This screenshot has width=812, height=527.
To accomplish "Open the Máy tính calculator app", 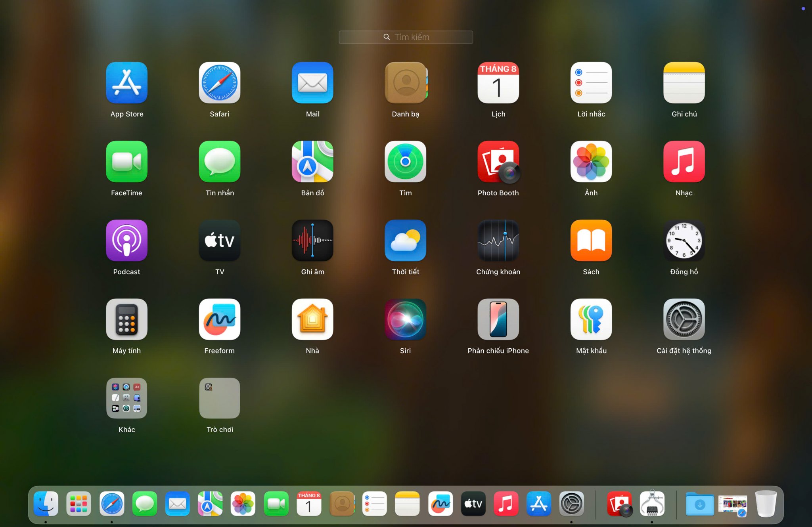I will 126,319.
